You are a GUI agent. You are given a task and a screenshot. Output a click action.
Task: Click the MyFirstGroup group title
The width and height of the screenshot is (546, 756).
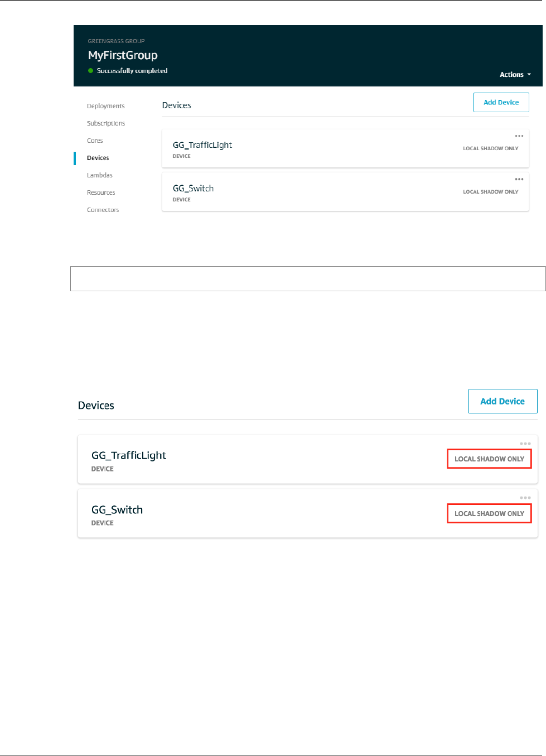pyautogui.click(x=123, y=55)
